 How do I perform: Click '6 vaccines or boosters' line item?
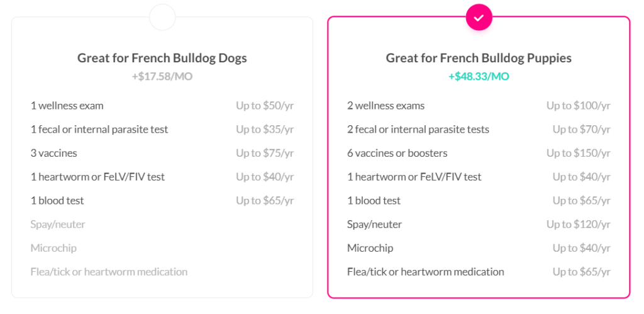[x=397, y=153]
